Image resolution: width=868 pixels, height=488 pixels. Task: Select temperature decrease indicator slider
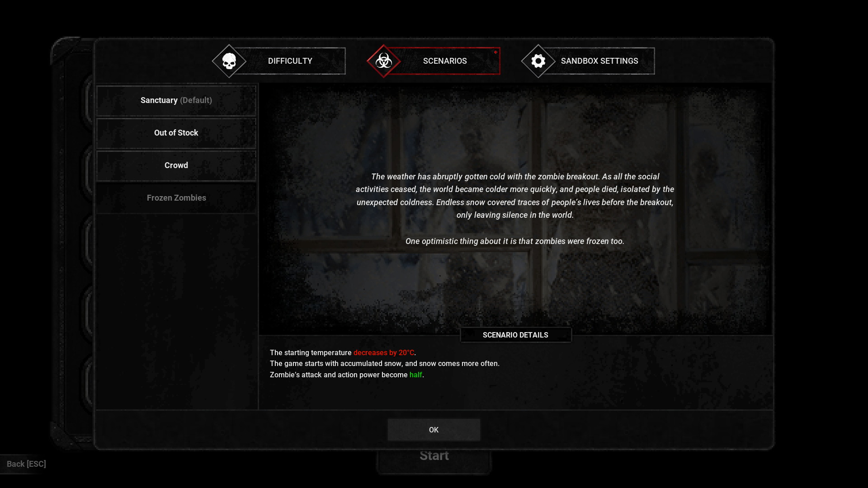click(x=383, y=352)
